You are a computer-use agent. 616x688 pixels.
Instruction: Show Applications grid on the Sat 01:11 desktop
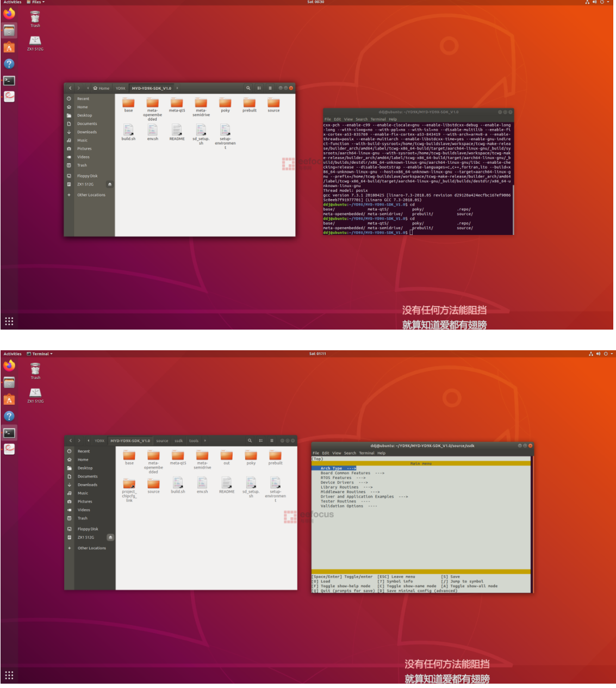[9, 675]
